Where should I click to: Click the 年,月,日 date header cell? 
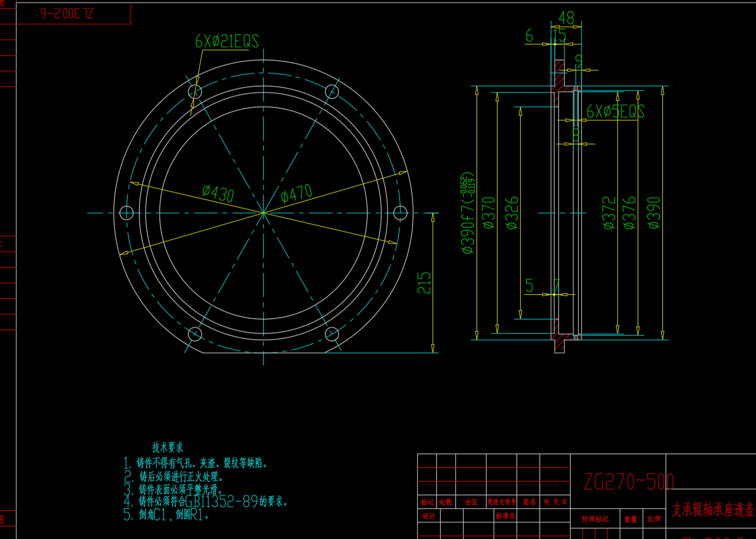point(555,502)
